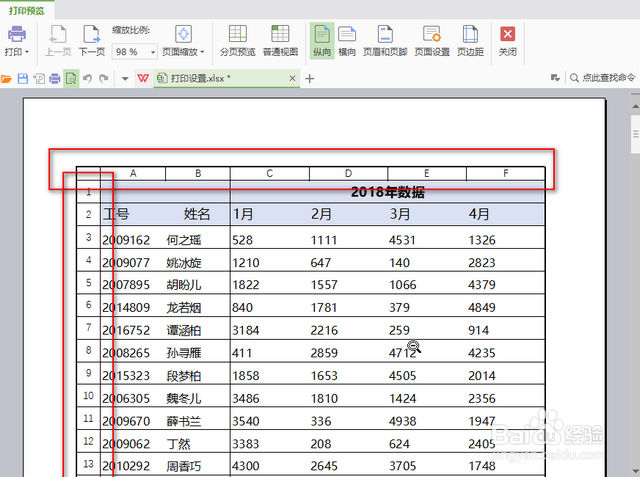This screenshot has width=640, height=477.
Task: Toggle portrait orientation (纵向)
Action: pyautogui.click(x=322, y=40)
